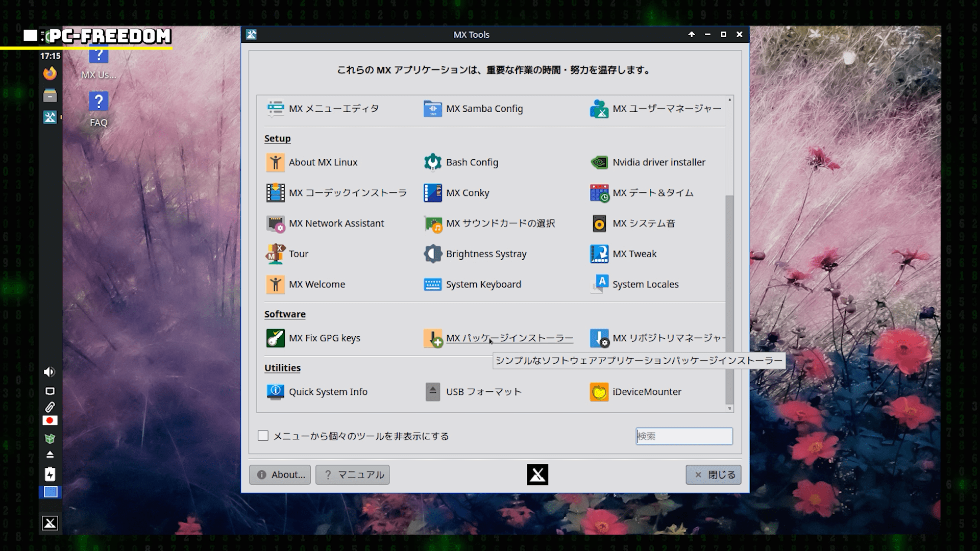Open Bash Config tool

click(x=472, y=162)
